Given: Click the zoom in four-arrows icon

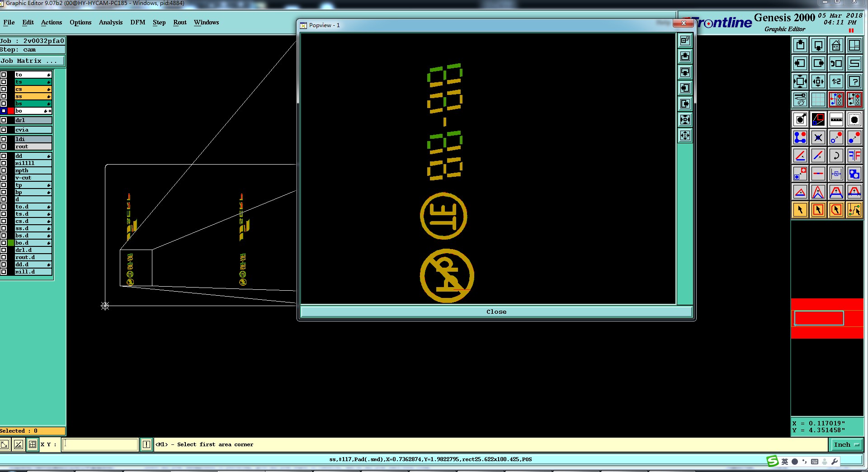Looking at the screenshot, I should [x=800, y=81].
